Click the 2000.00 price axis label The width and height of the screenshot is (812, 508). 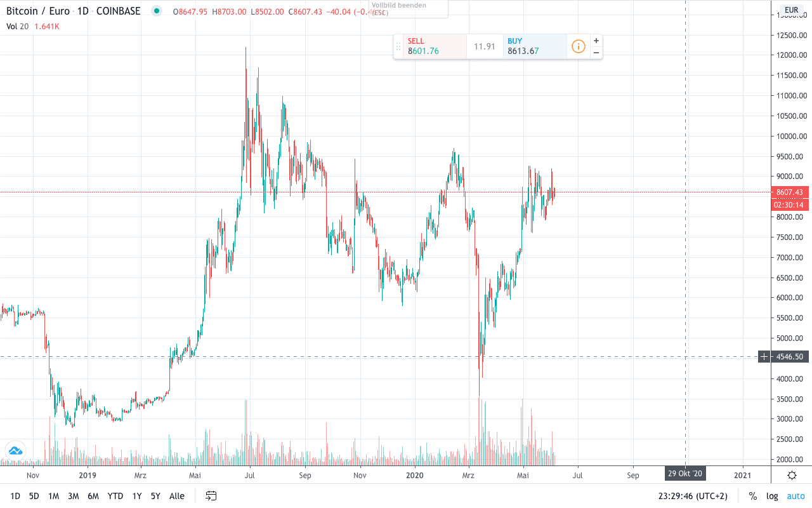[791, 459]
